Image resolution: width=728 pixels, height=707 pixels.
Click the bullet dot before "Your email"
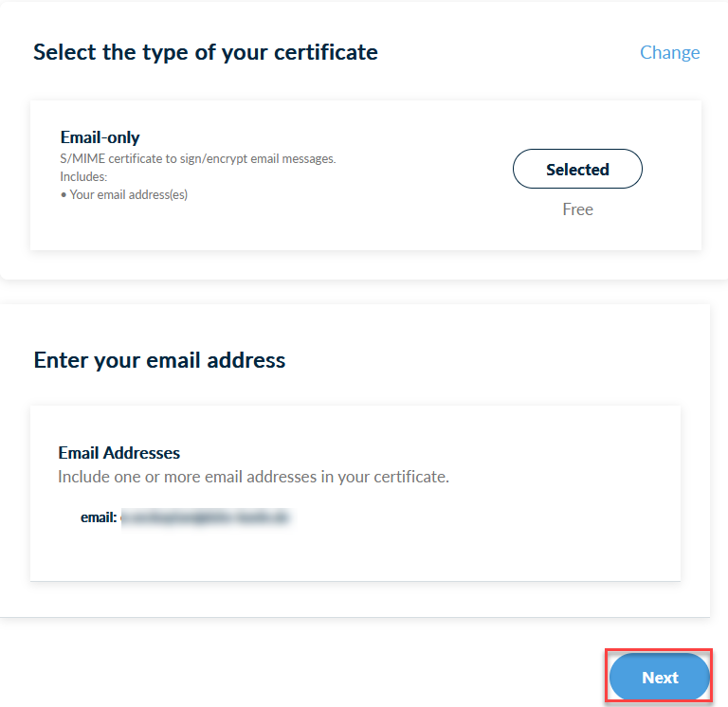64,195
